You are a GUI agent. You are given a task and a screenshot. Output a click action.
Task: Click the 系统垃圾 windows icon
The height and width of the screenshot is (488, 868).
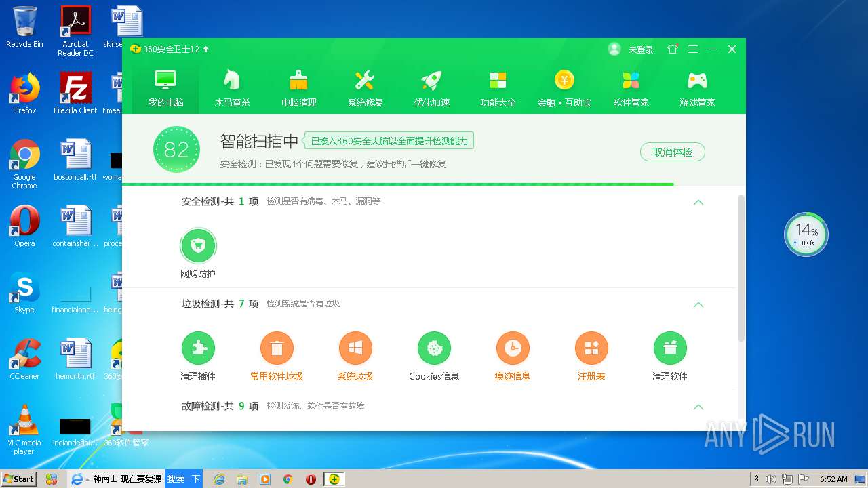(x=355, y=348)
